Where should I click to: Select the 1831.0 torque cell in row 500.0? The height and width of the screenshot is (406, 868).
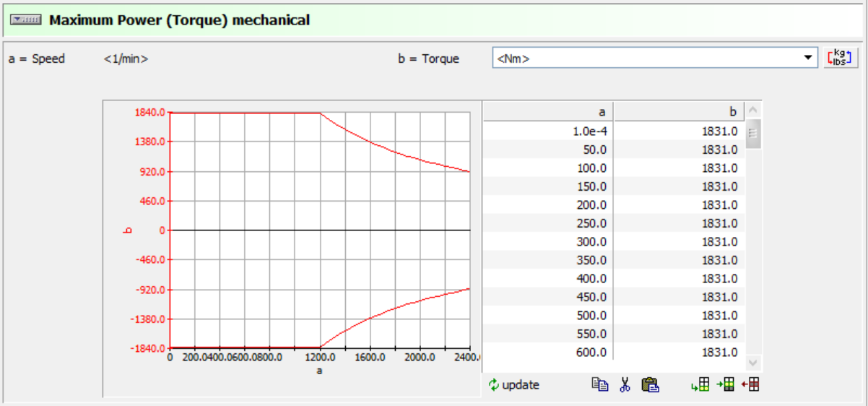tap(679, 315)
